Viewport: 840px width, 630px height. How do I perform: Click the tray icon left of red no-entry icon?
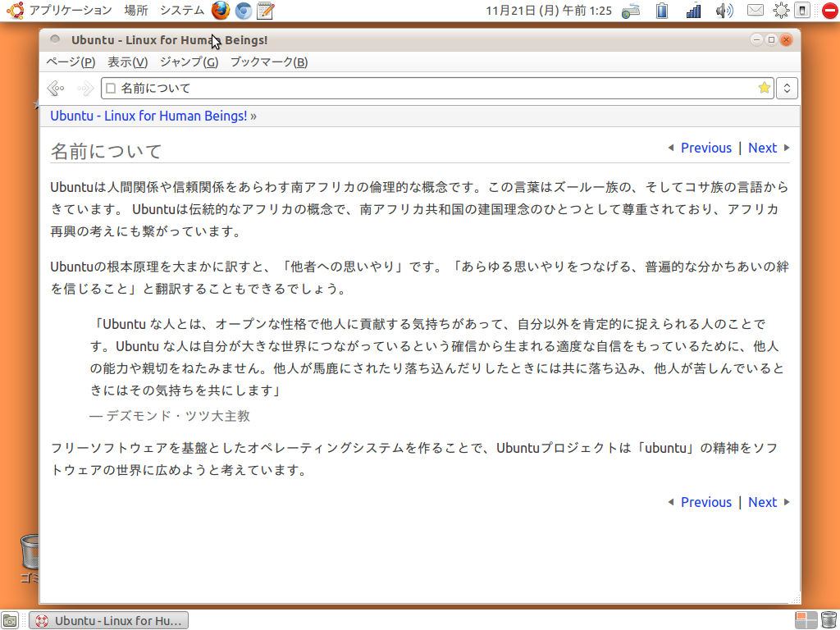pyautogui.click(x=802, y=11)
